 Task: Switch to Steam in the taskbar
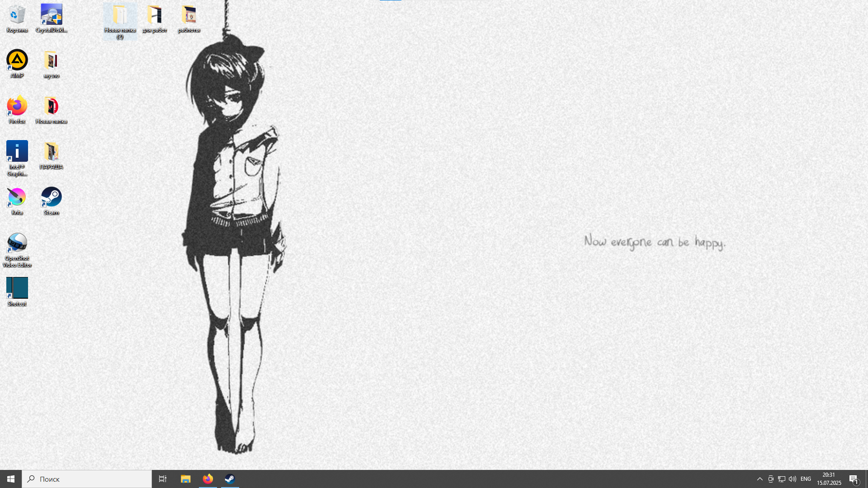(230, 479)
